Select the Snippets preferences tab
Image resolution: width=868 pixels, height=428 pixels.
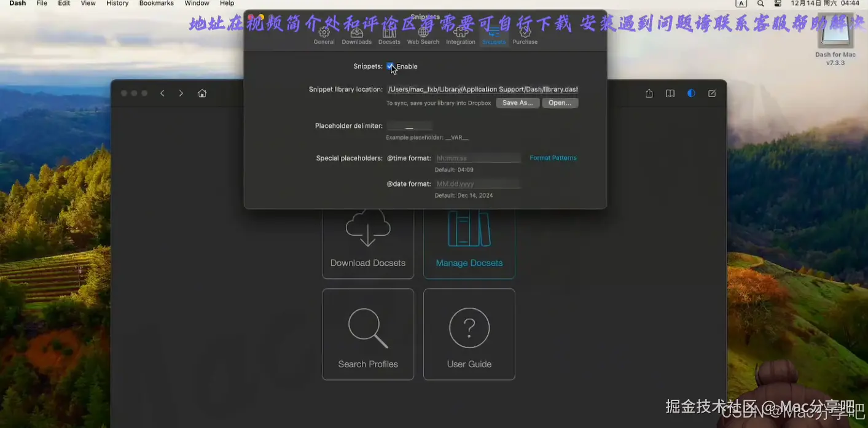[x=494, y=36]
